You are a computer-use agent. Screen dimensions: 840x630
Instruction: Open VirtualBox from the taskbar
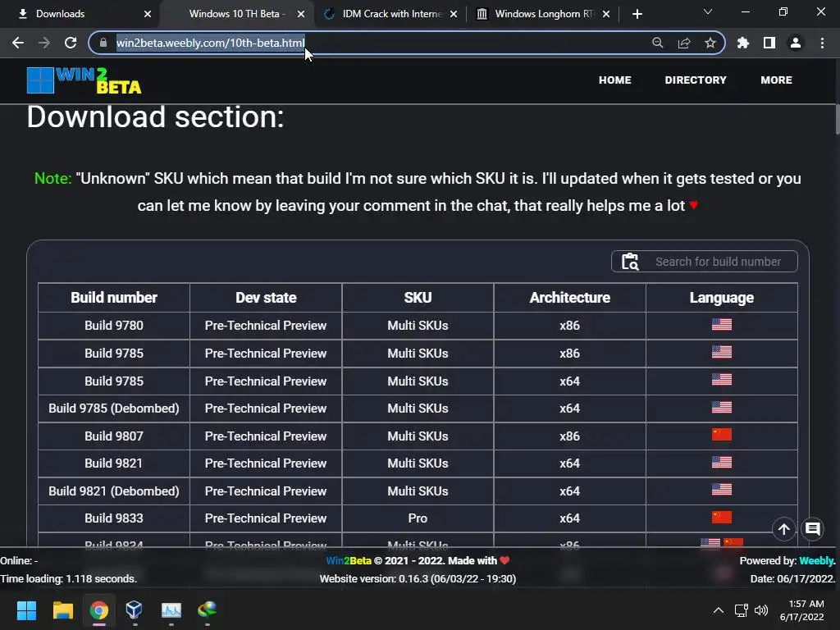tap(135, 610)
